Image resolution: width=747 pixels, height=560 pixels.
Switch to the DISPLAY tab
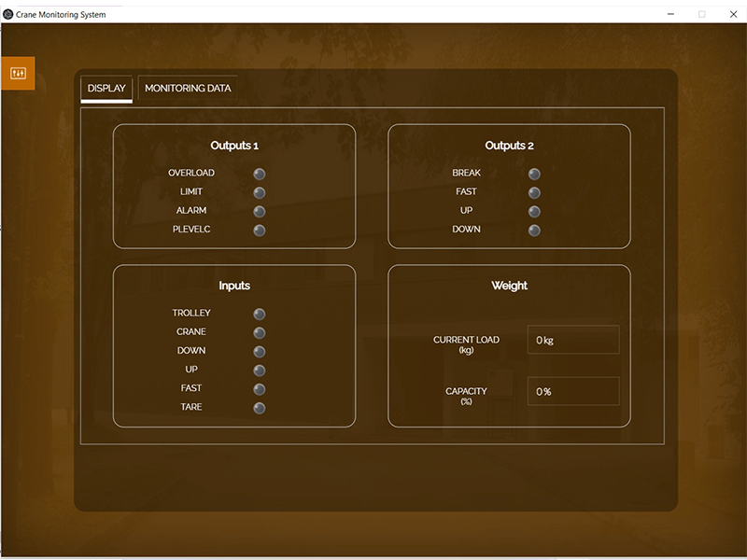(106, 88)
